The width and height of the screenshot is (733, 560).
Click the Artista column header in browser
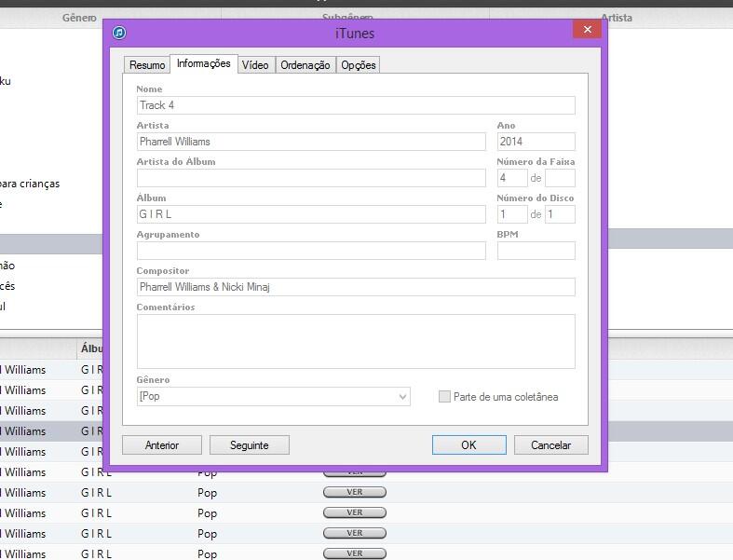pyautogui.click(x=617, y=18)
